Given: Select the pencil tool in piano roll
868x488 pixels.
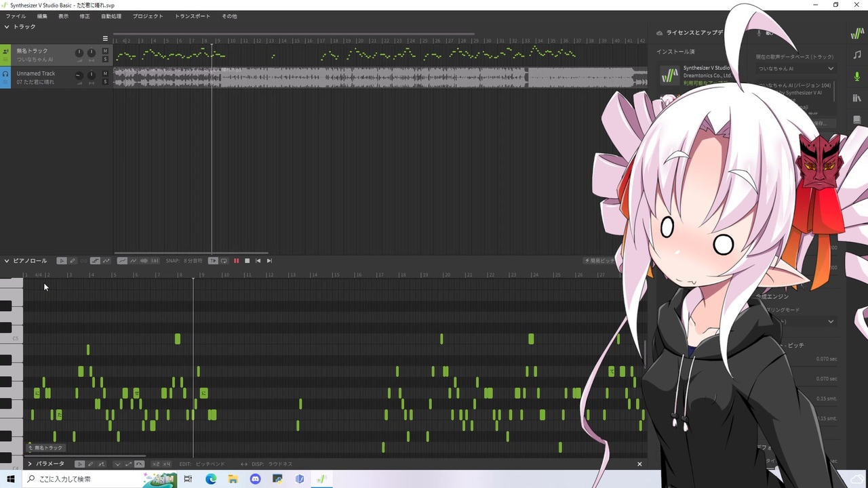Looking at the screenshot, I should [x=72, y=261].
